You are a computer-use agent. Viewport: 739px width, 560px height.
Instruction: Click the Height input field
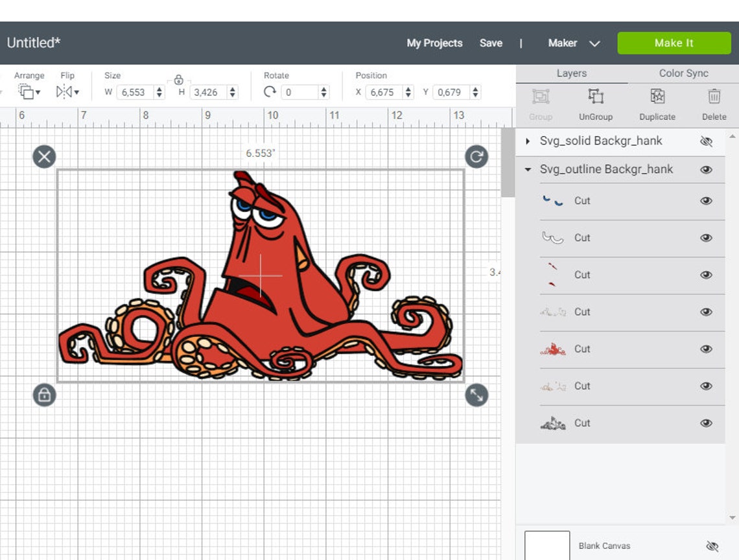[x=208, y=92]
